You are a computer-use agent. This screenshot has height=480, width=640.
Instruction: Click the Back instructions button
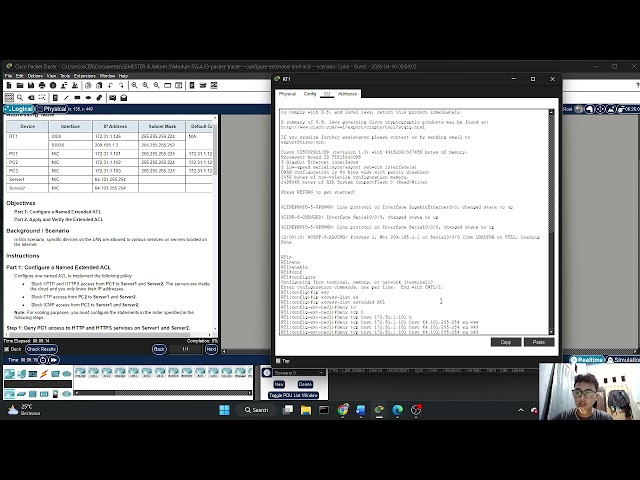point(159,349)
